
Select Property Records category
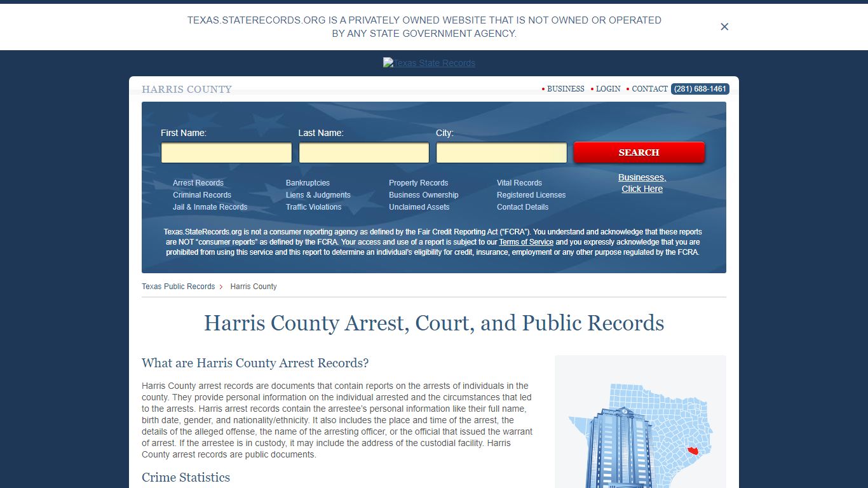point(418,183)
